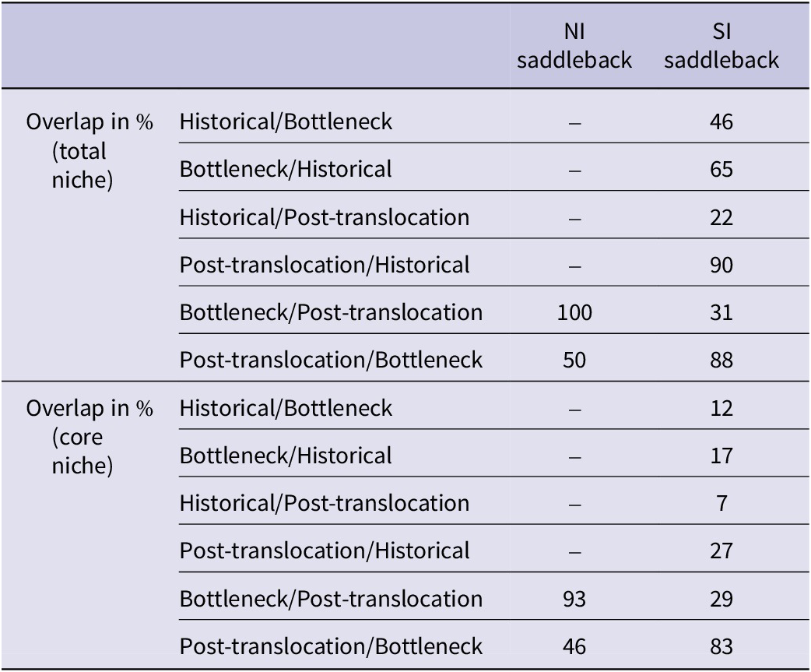Click the SI saddleback value 90
The width and height of the screenshot is (811, 672).
pos(721,265)
